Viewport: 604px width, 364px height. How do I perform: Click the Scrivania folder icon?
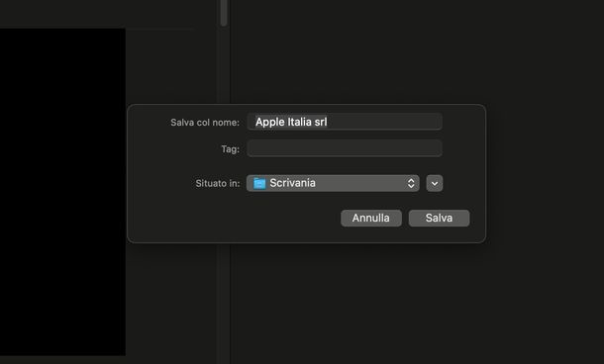coord(259,183)
